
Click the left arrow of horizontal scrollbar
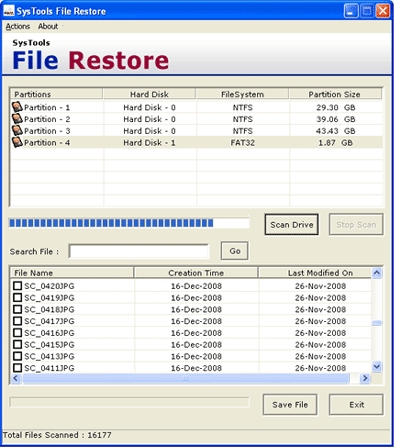(x=15, y=378)
